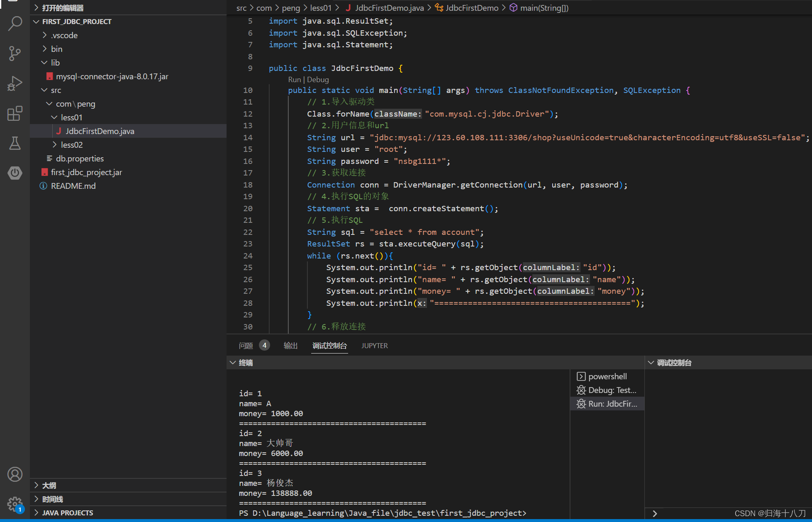Click the README.md info icon
The height and width of the screenshot is (522, 812).
[x=43, y=186]
